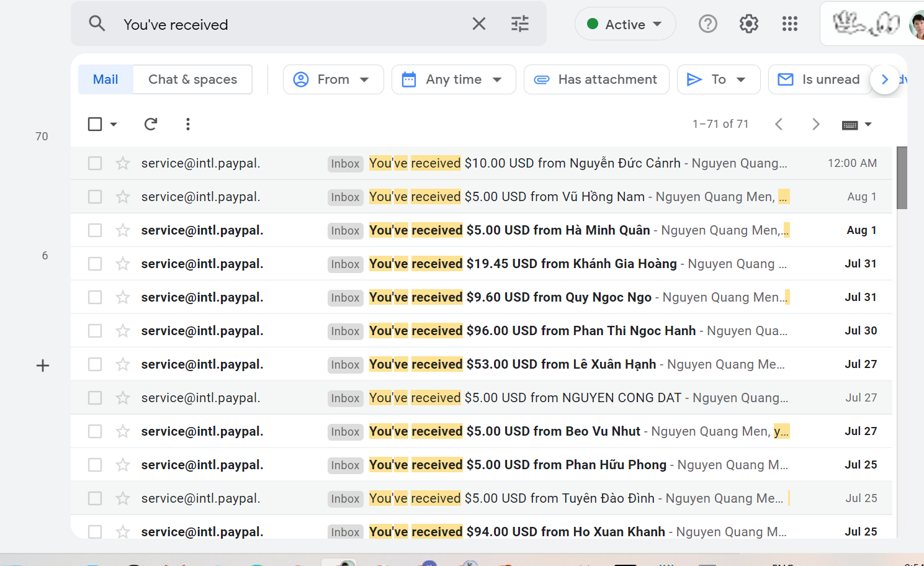The width and height of the screenshot is (924, 566).
Task: Go to older results arrow
Action: pyautogui.click(x=816, y=124)
